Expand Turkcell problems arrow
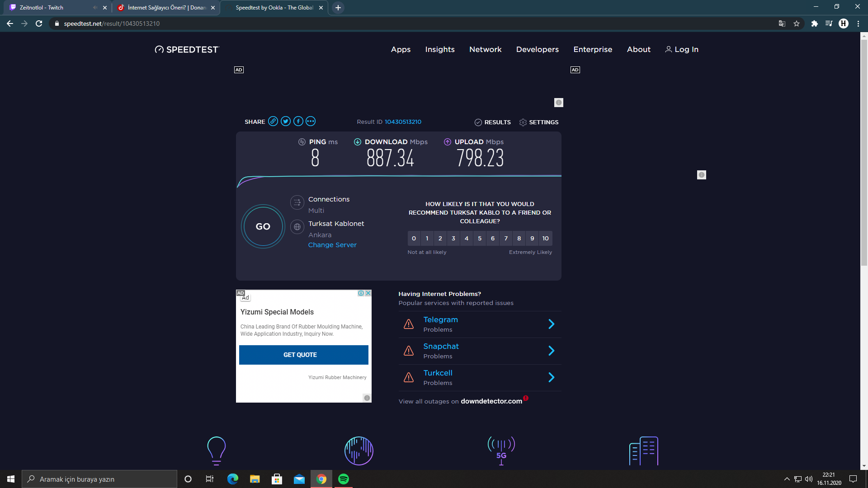This screenshot has height=488, width=868. (x=551, y=377)
